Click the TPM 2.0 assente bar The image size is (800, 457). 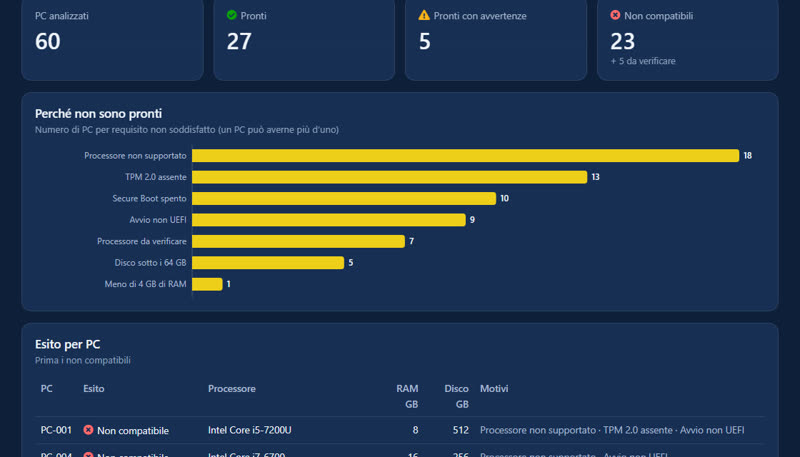(x=390, y=177)
